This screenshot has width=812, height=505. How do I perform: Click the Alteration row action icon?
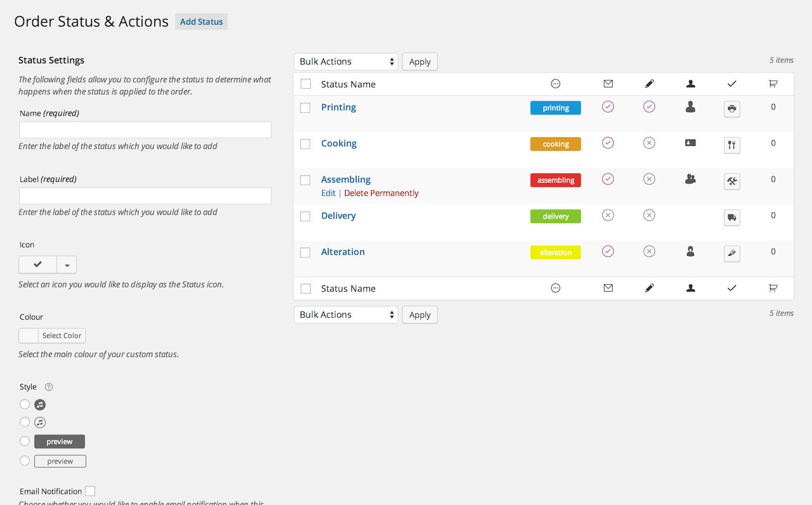tap(731, 253)
